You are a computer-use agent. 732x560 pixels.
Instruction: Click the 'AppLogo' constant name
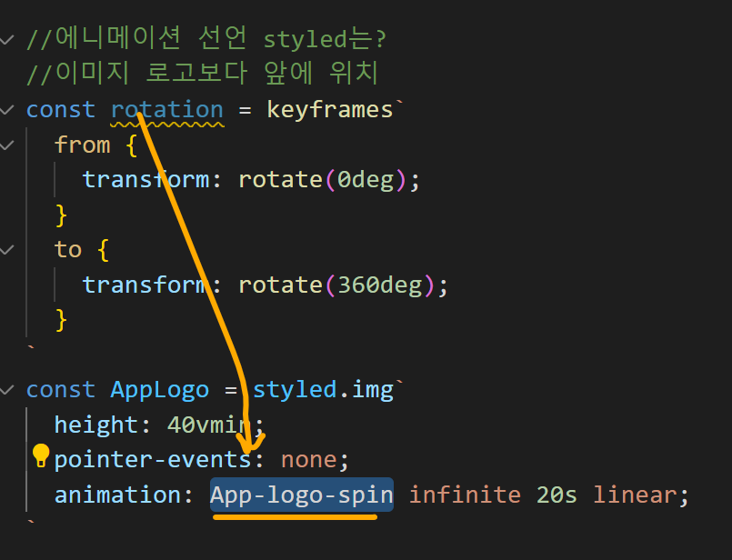(x=160, y=390)
